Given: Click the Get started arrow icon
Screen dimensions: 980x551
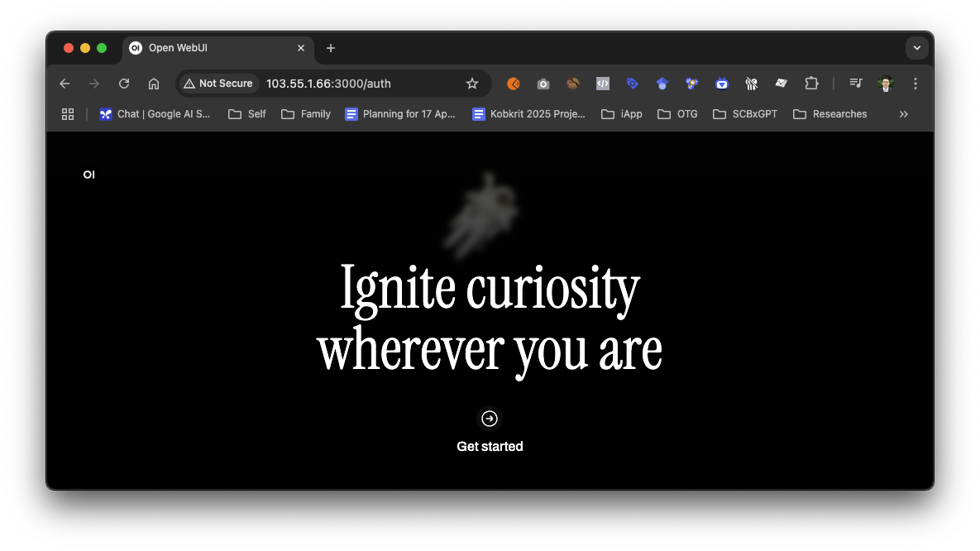Looking at the screenshot, I should click(x=490, y=419).
